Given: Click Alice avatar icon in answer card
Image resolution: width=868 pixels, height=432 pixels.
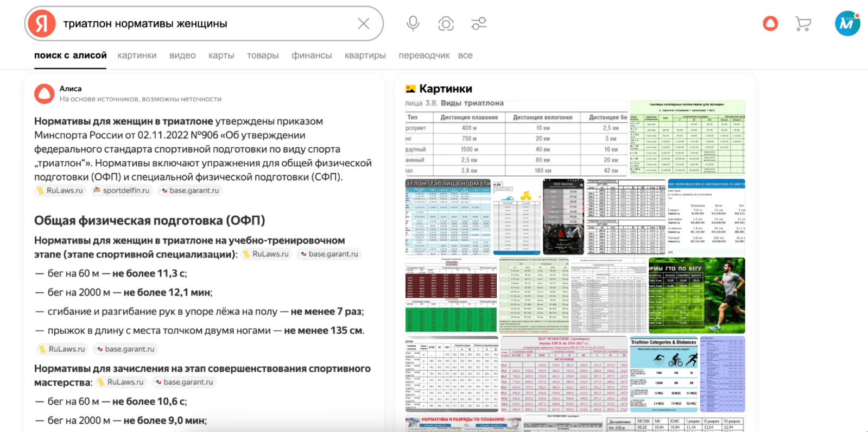Looking at the screenshot, I should pos(45,93).
